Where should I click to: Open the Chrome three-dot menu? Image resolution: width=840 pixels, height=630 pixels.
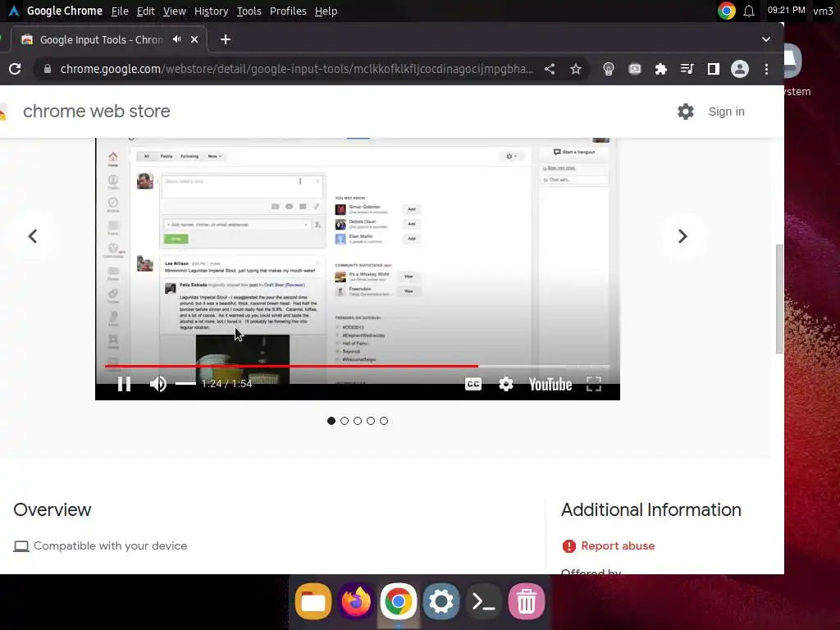click(767, 69)
